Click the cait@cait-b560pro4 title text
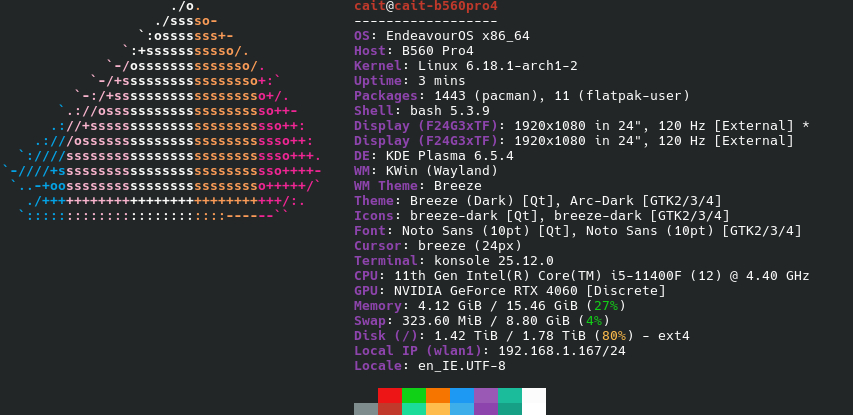Screen dimensions: 853x415 pos(426,6)
